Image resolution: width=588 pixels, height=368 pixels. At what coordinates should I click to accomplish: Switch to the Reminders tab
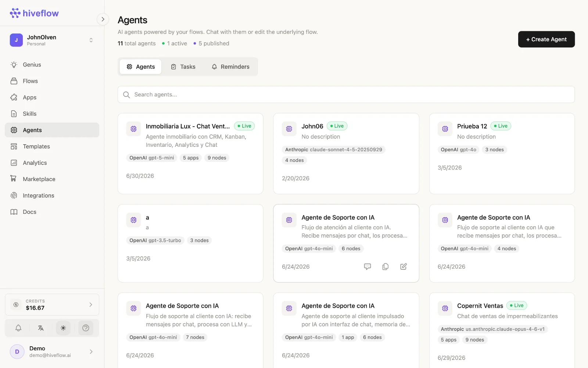(x=230, y=67)
